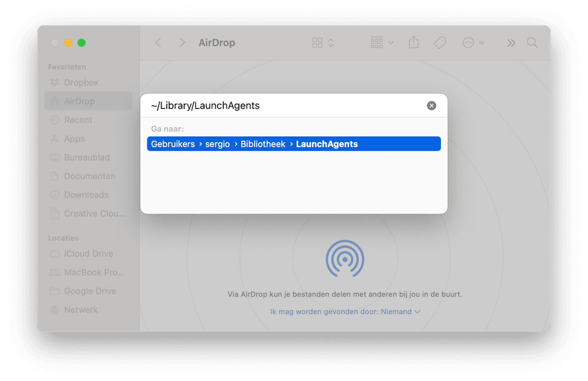The image size is (588, 381).
Task: Click the ~/Library/LaunchAgents path field
Action: 285,106
